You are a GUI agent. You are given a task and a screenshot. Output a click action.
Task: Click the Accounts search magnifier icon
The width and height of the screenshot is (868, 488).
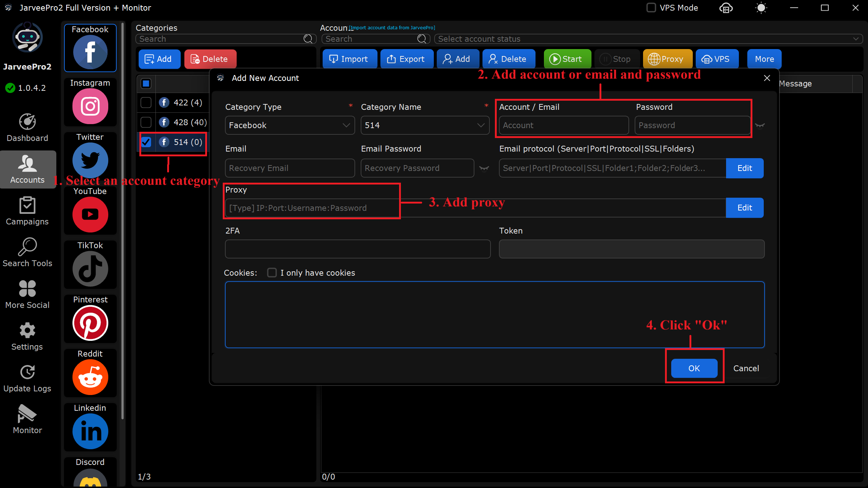(422, 39)
